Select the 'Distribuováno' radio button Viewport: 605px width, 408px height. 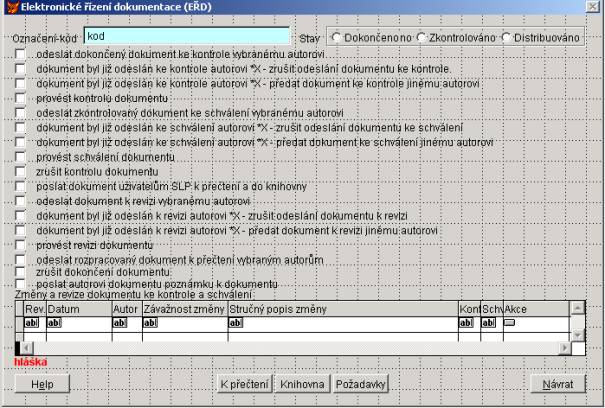coord(509,37)
